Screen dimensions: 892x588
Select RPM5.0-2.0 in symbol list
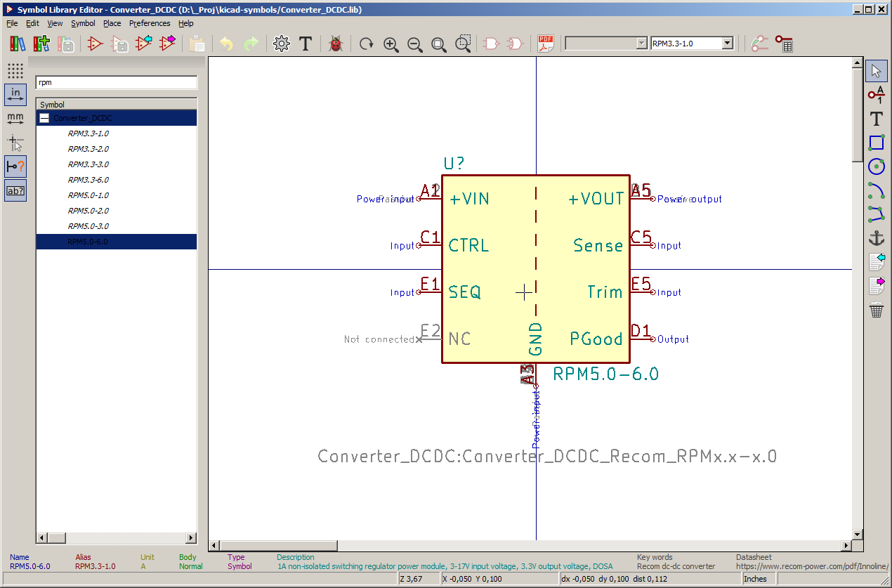coord(88,211)
